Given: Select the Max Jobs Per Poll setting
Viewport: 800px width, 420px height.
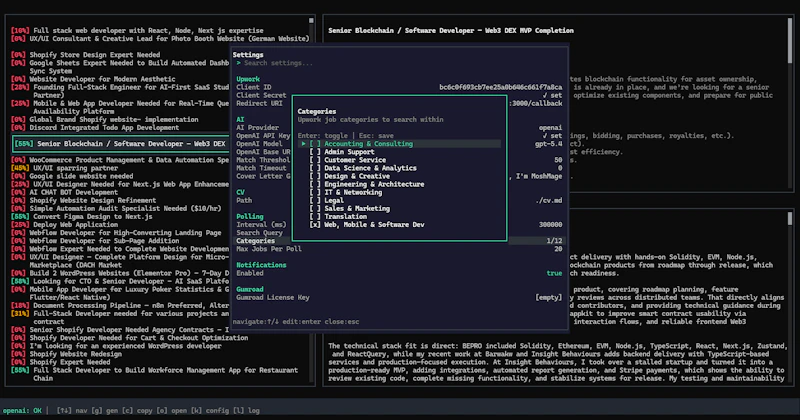Looking at the screenshot, I should [399, 249].
